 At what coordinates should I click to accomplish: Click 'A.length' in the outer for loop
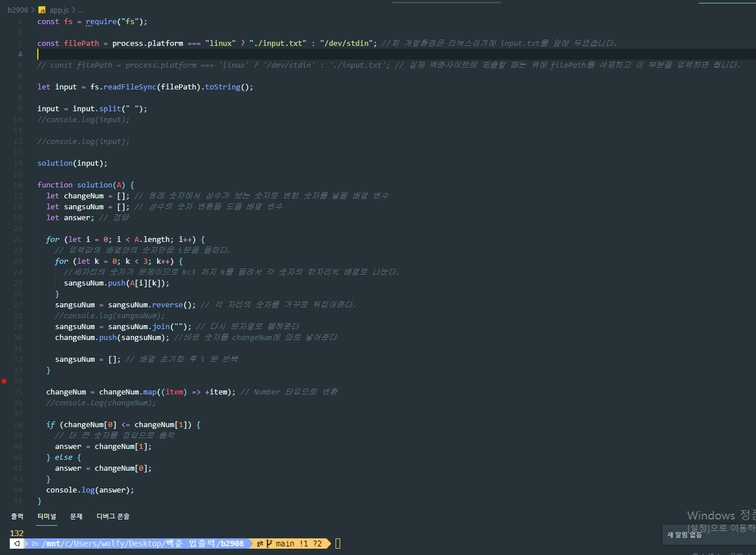[x=152, y=240]
